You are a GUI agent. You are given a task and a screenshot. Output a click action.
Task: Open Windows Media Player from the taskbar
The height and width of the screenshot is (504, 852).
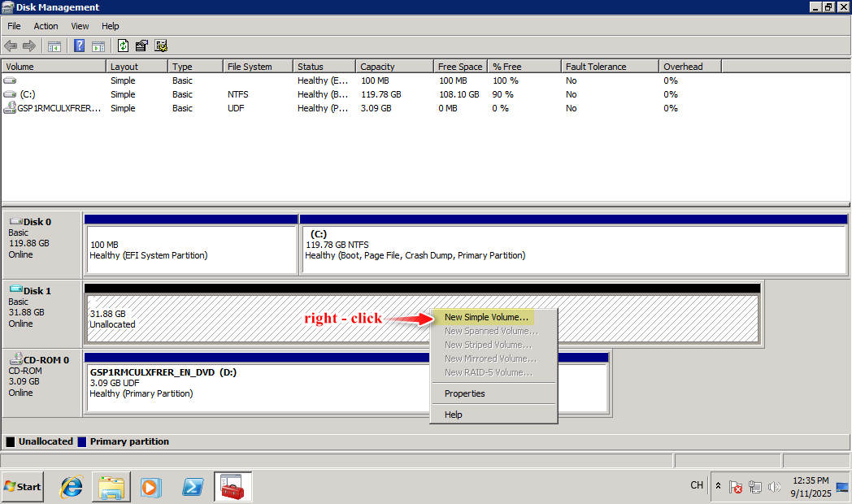click(151, 487)
